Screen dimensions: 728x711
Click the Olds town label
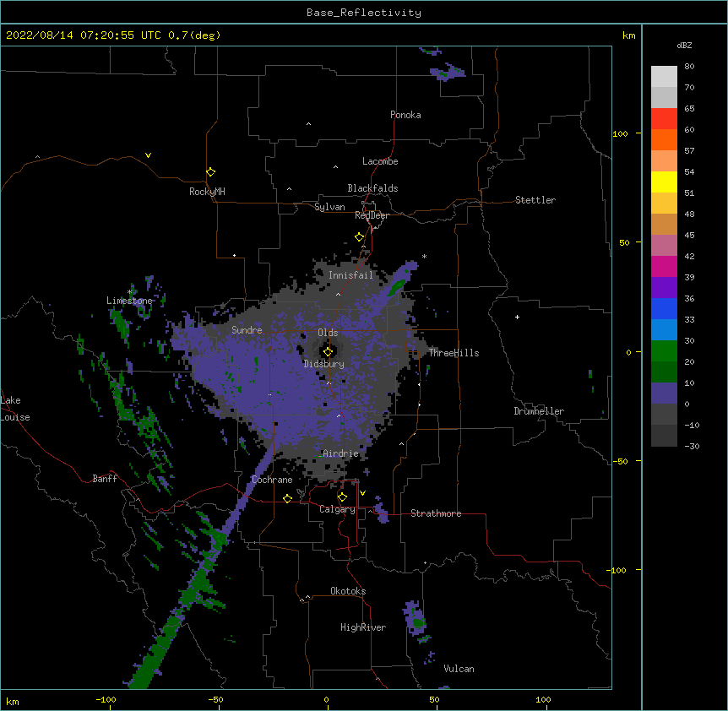(x=328, y=333)
